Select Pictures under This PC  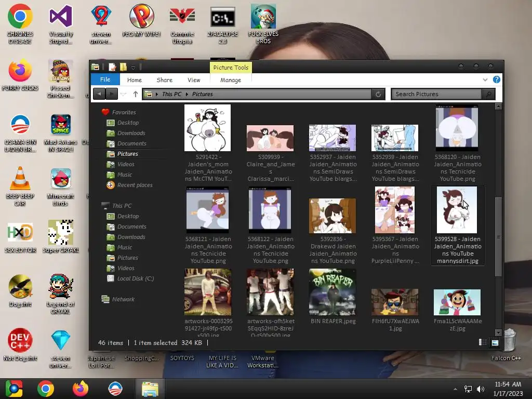coord(128,258)
